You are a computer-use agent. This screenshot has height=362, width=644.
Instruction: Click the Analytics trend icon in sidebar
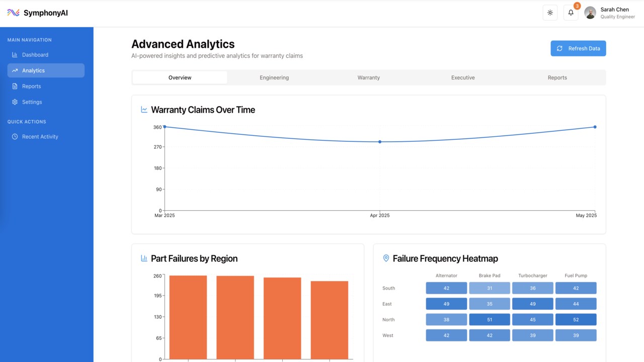[15, 70]
